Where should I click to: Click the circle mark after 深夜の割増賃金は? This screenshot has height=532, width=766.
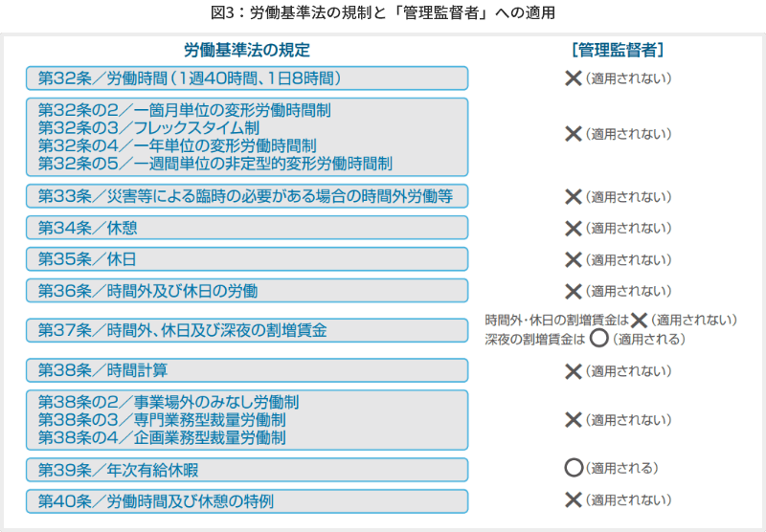[x=599, y=338]
